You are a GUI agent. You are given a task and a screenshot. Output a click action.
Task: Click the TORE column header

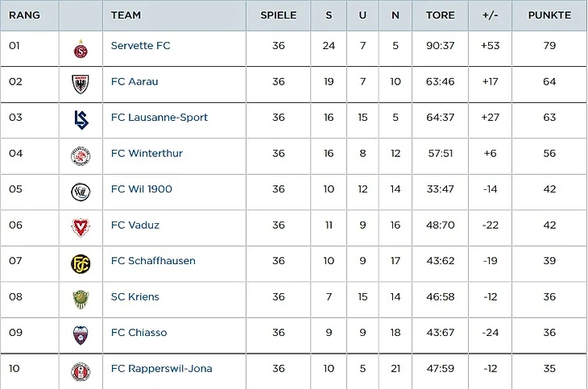point(440,15)
